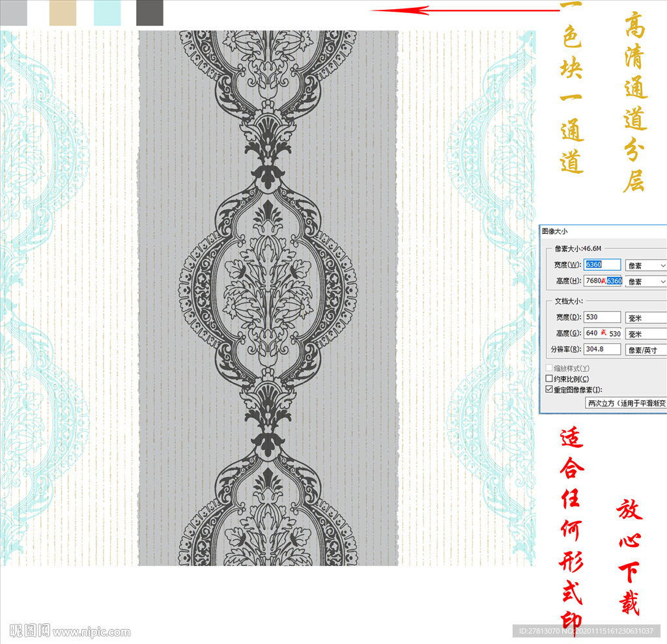Click the pixel width field showing 6360
The image size is (667, 644).
pyautogui.click(x=602, y=264)
